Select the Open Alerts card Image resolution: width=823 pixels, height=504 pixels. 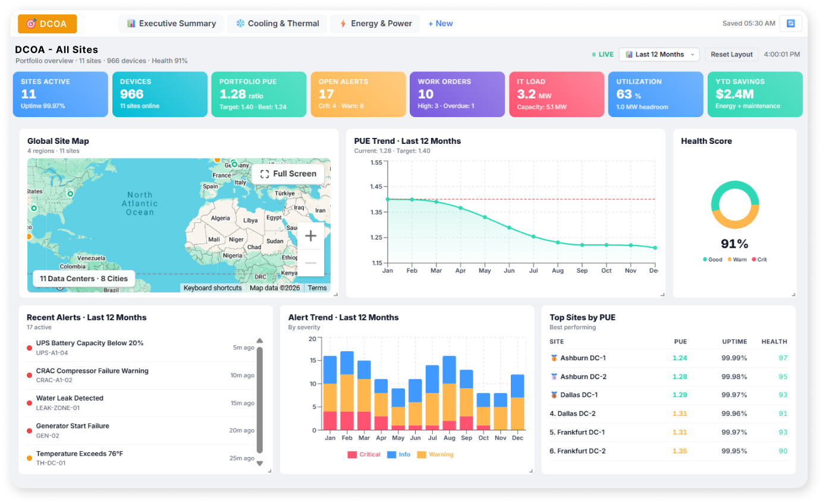coord(358,94)
